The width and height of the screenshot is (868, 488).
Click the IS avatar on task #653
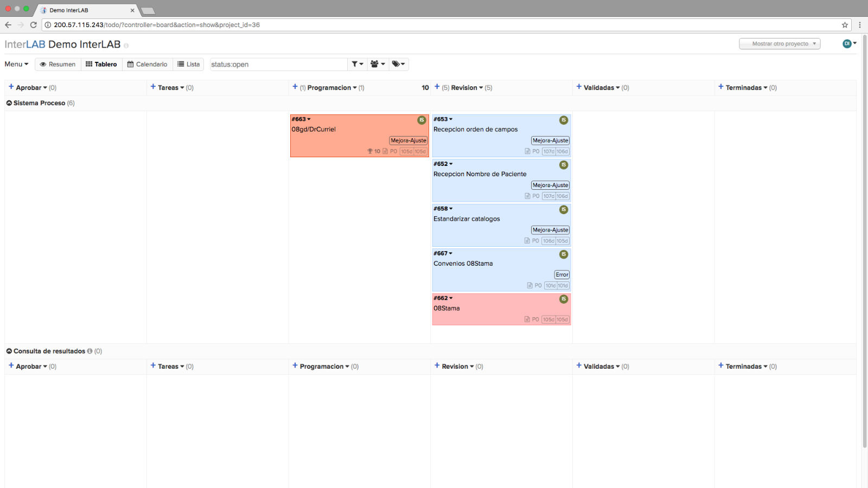coord(564,120)
